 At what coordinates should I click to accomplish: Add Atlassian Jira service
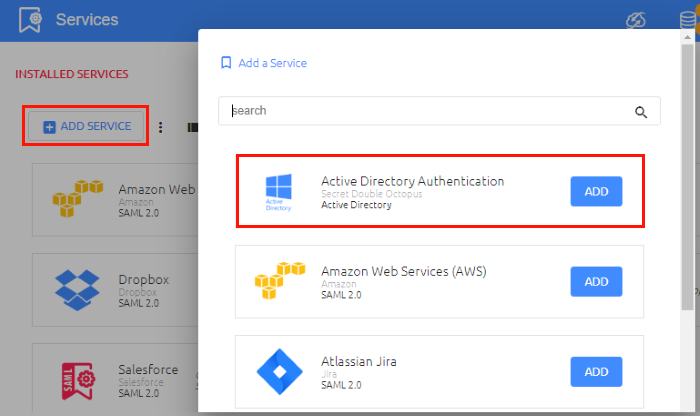(596, 372)
